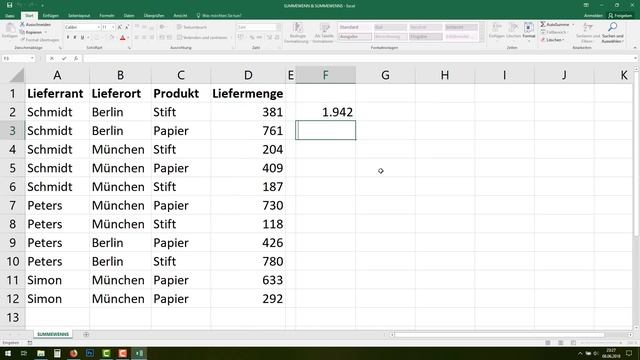
Task: Click the percent style icon
Action: 252,38
